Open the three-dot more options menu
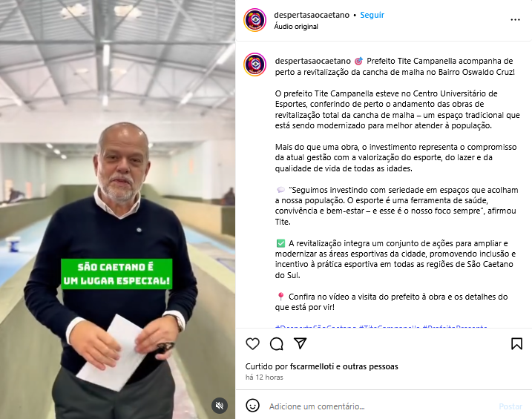 point(515,20)
